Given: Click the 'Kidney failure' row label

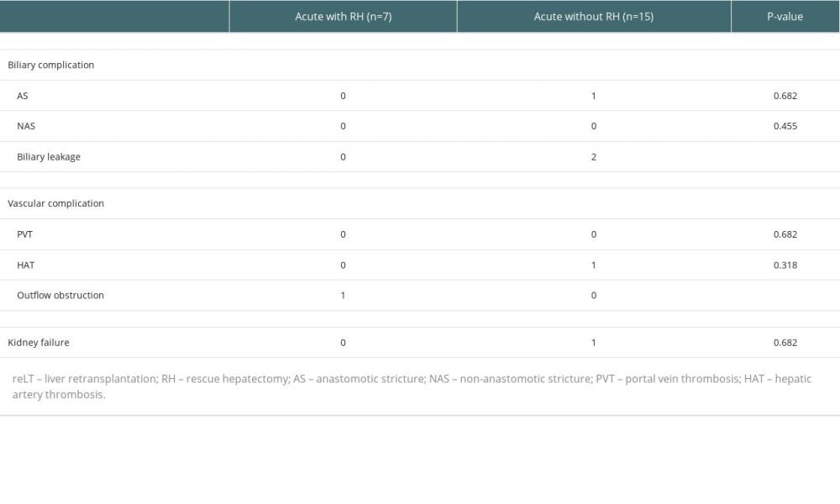Looking at the screenshot, I should (x=39, y=343).
